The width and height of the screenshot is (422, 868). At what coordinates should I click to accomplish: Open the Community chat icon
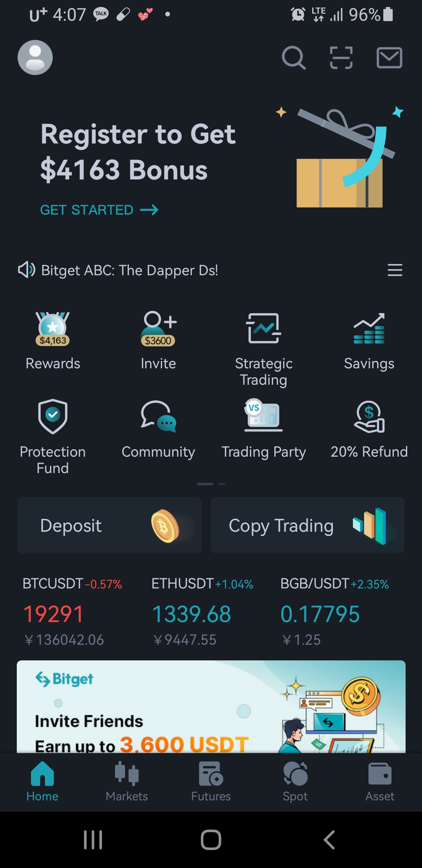158,416
